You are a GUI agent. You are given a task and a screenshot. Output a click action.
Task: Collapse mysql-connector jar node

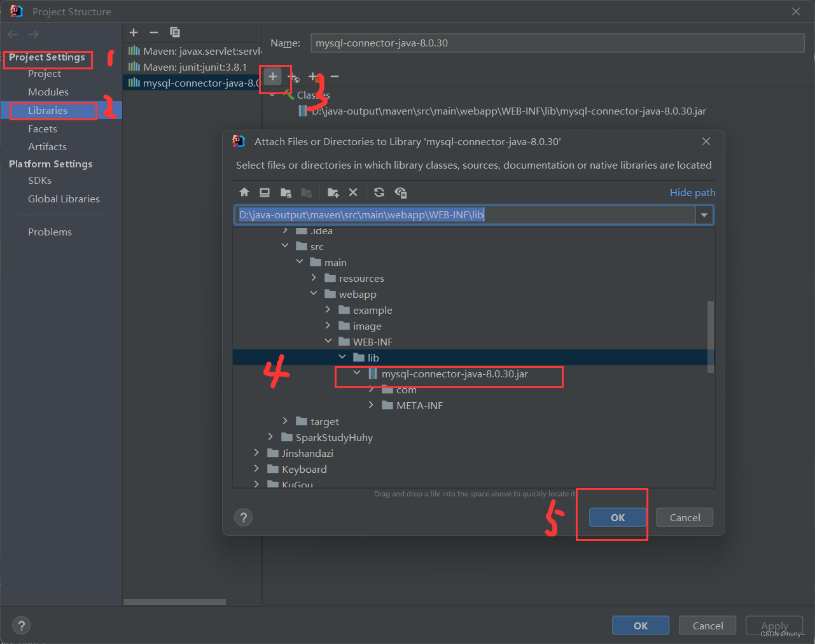click(357, 373)
